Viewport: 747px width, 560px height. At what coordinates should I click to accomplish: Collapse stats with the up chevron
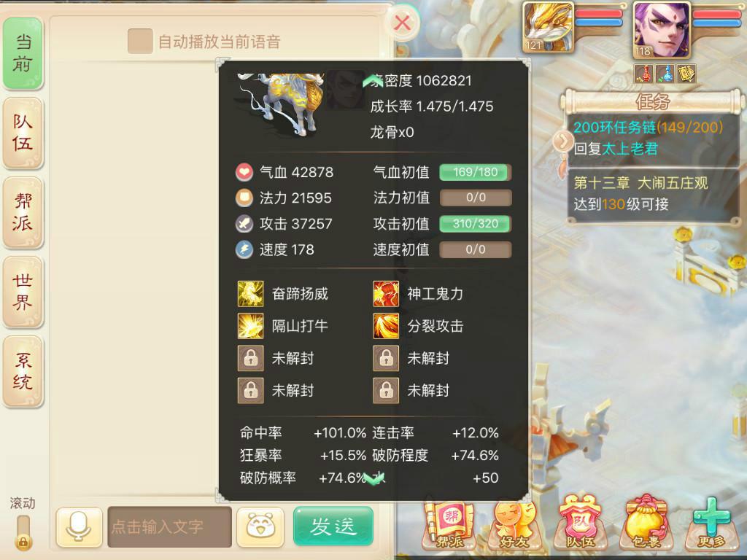coord(373,82)
